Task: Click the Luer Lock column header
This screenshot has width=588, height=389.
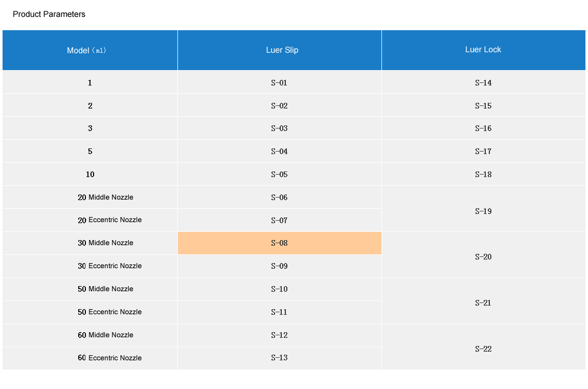Action: (x=483, y=50)
